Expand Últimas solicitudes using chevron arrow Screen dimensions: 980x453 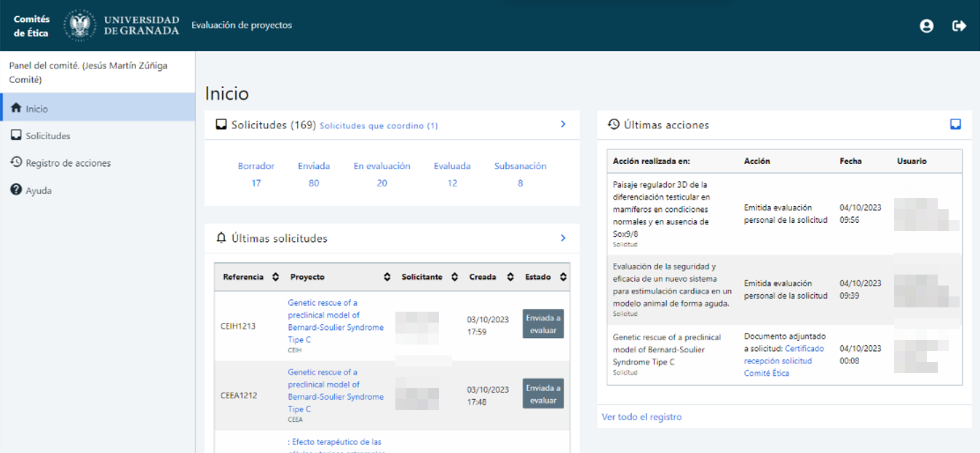563,238
